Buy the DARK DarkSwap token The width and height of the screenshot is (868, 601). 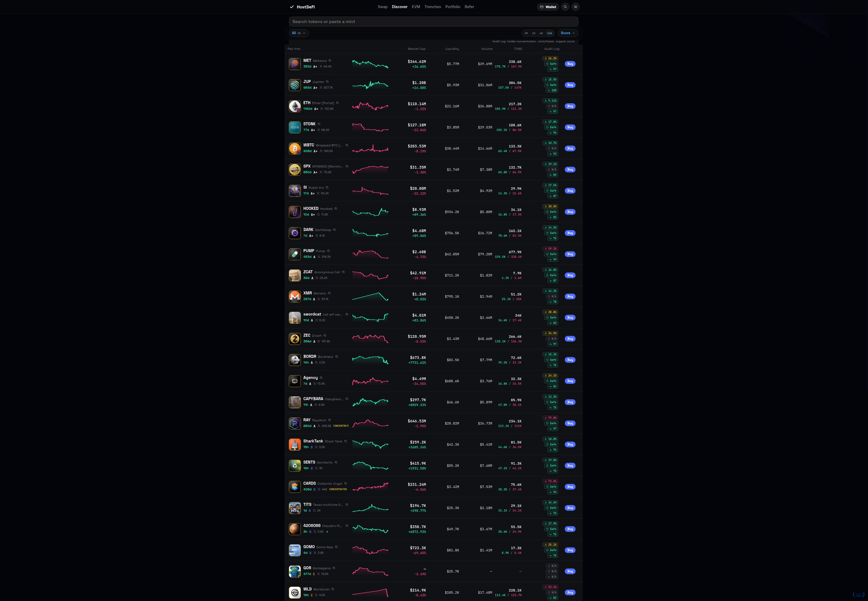(x=570, y=233)
